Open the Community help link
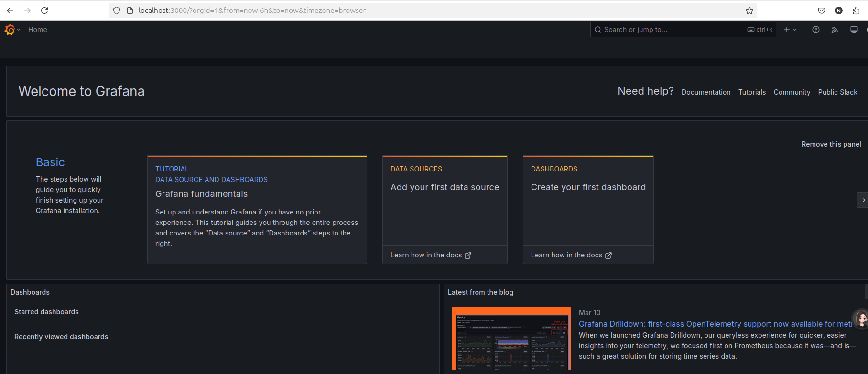Viewport: 868px width, 374px height. (792, 92)
